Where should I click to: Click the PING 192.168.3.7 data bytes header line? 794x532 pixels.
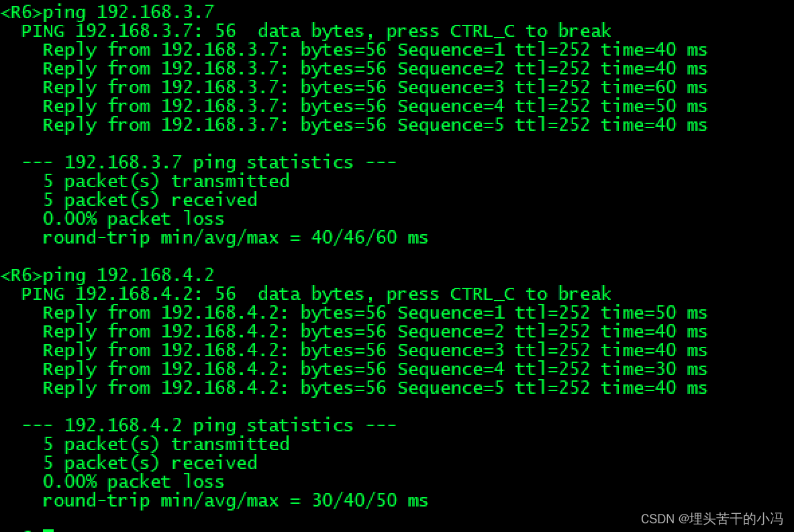pyautogui.click(x=317, y=32)
